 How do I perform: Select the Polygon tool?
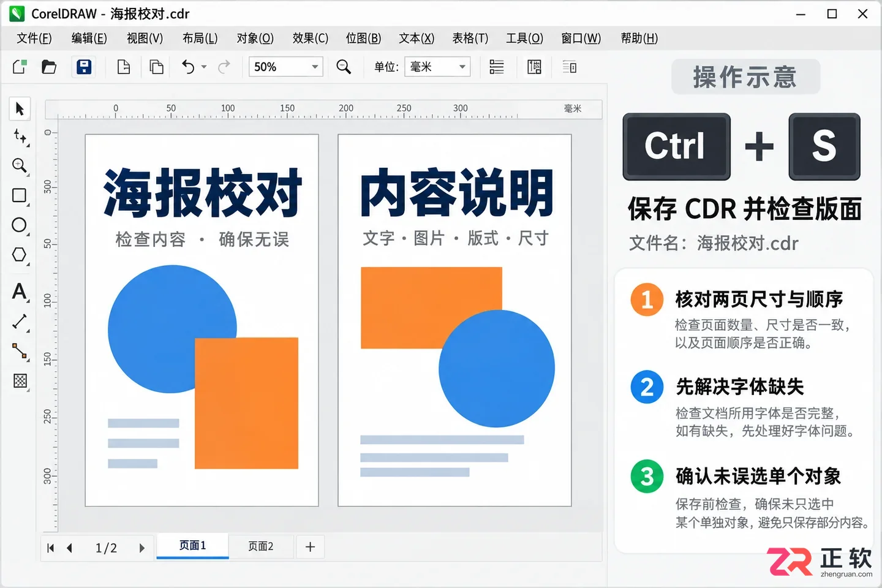click(x=20, y=254)
